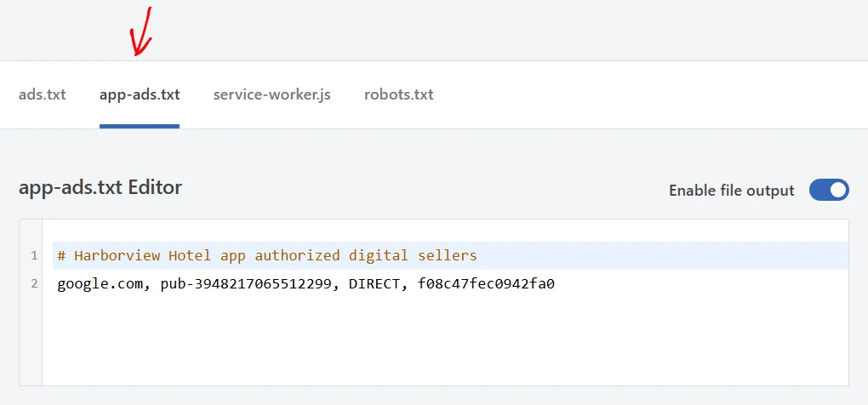The height and width of the screenshot is (405, 868).
Task: Click line number 1 in gutter
Action: click(34, 255)
